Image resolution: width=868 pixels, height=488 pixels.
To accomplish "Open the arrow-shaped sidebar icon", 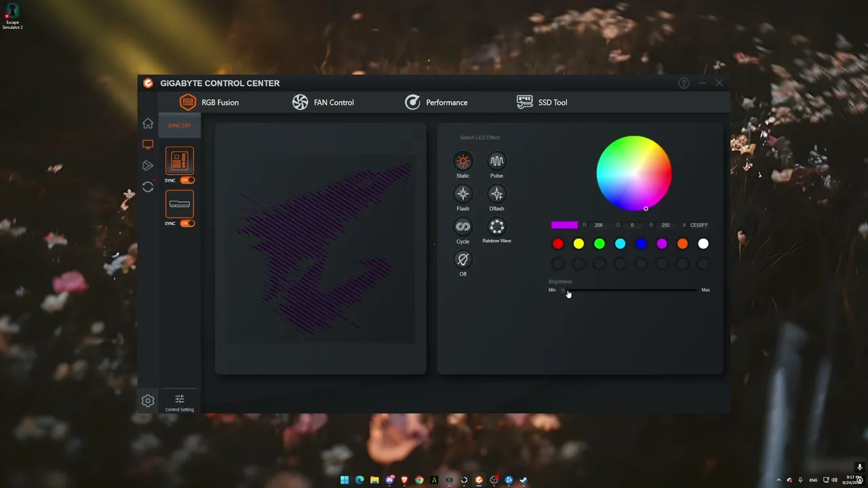I will pyautogui.click(x=148, y=165).
